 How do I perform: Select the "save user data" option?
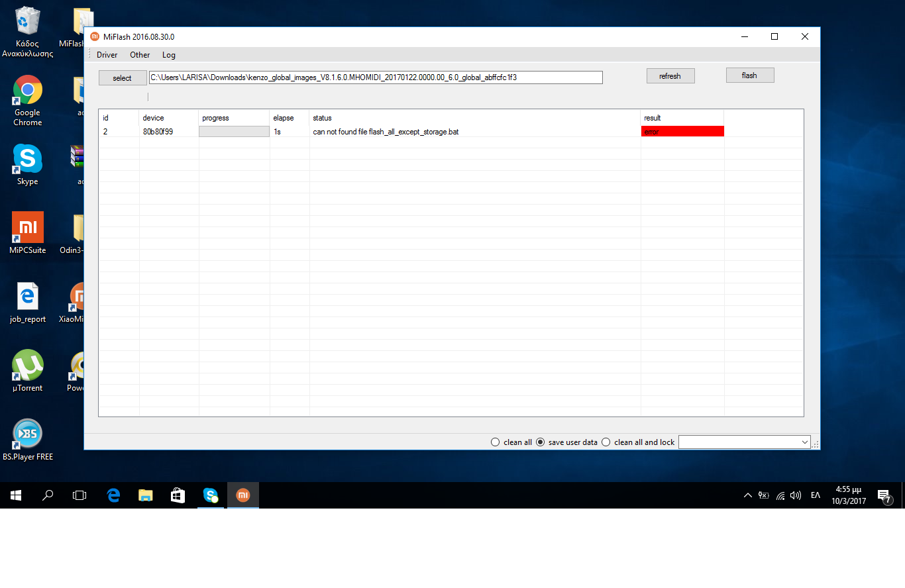tap(540, 442)
